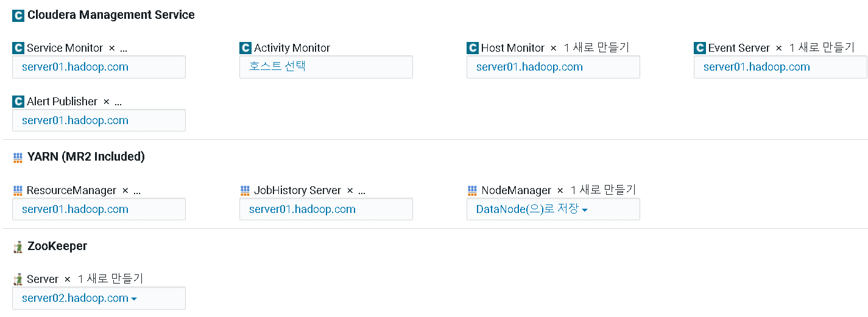Click the Cloudera Management Service header icon
This screenshot has height=317, width=868.
point(18,15)
